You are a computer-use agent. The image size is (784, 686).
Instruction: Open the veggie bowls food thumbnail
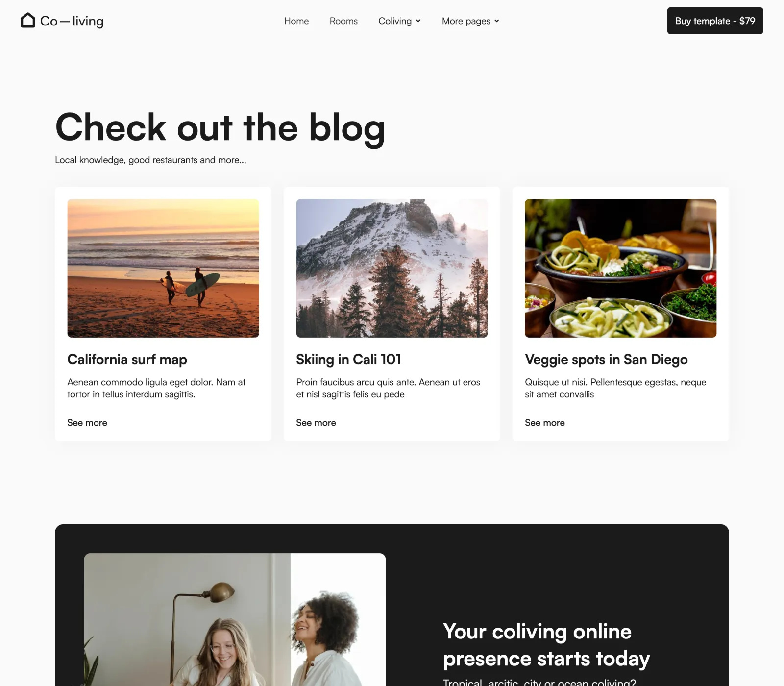[620, 268]
